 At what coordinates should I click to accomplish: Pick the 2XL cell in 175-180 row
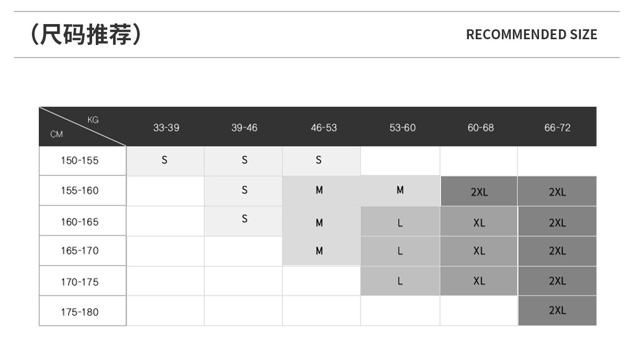[557, 310]
